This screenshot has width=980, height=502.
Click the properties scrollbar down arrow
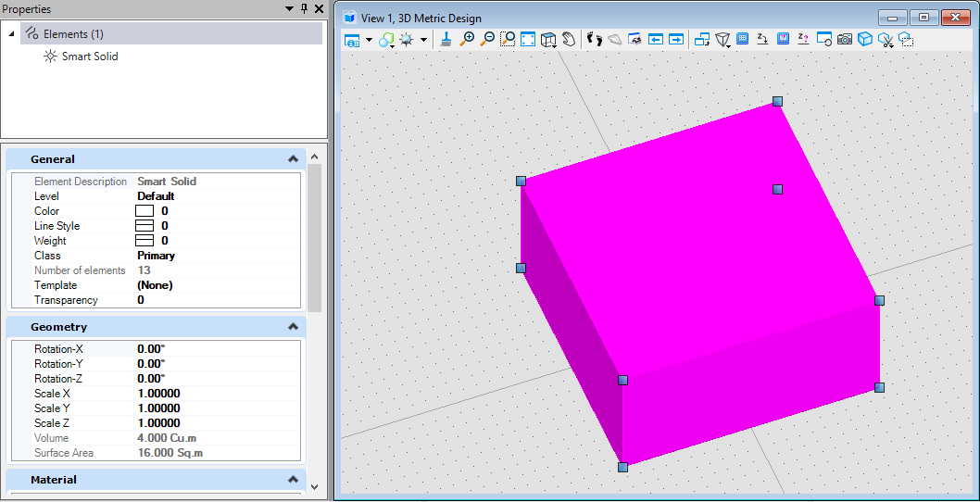(x=314, y=486)
